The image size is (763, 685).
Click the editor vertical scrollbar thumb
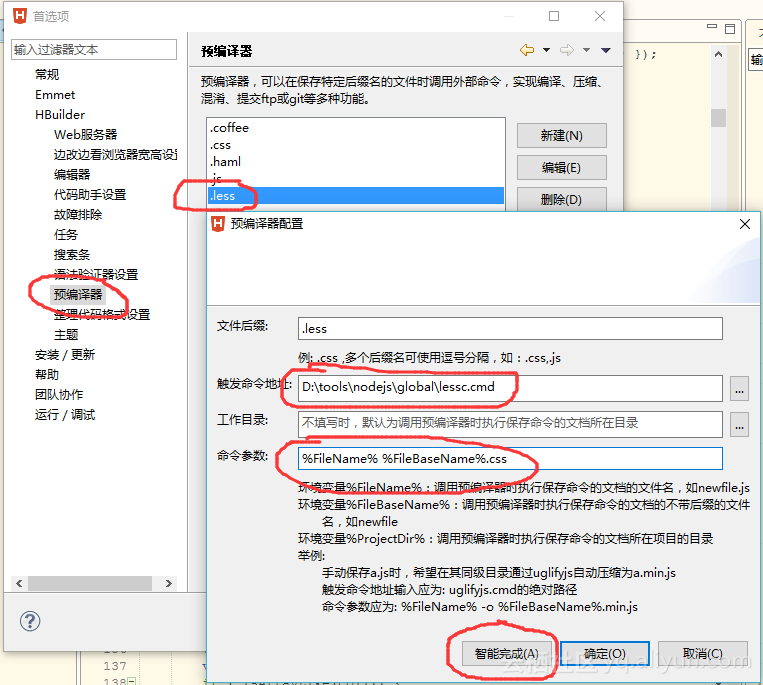coord(718,118)
